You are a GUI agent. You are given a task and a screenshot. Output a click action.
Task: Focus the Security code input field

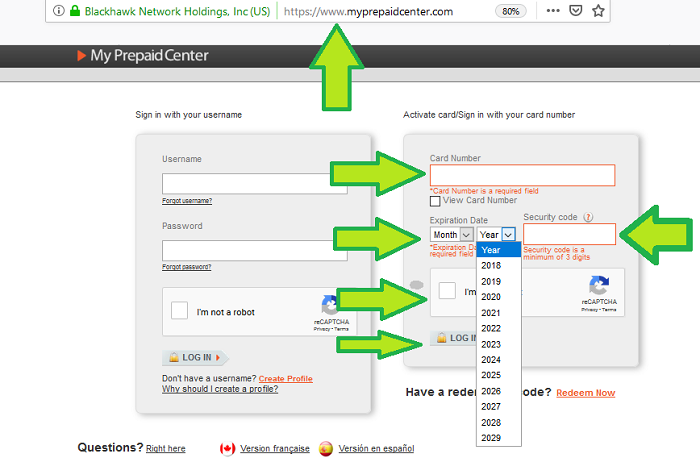569,234
